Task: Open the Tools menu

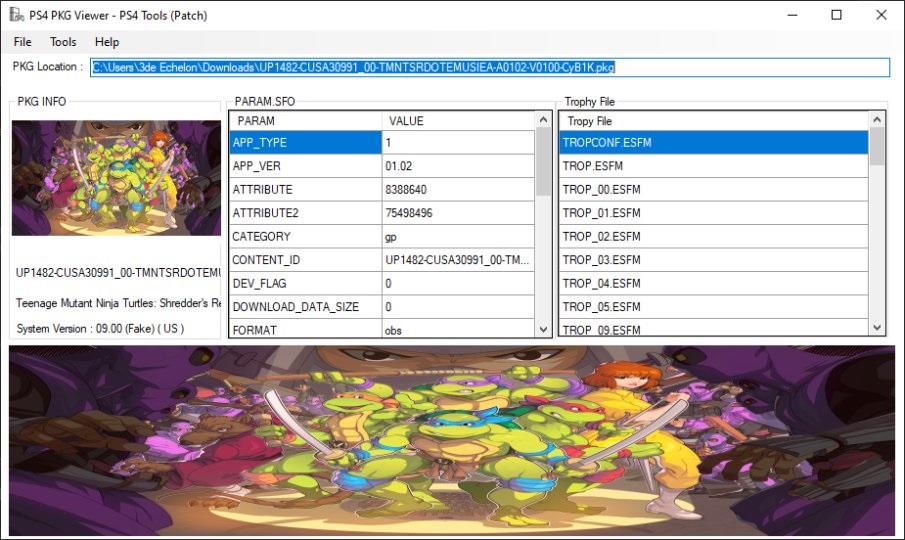Action: 63,42
